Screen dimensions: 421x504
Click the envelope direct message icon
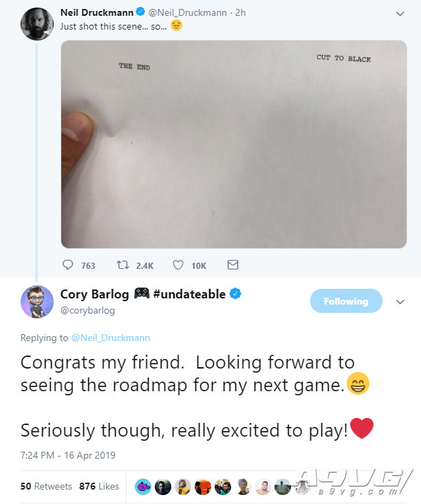(x=233, y=265)
